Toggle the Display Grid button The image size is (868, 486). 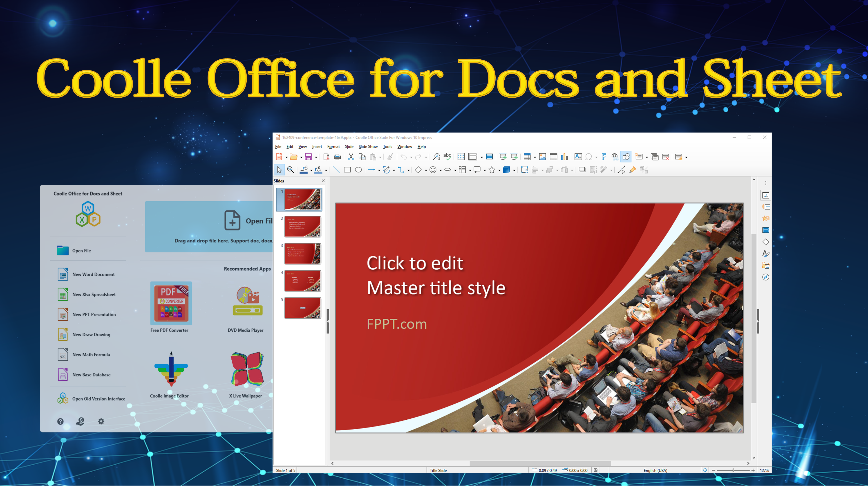[461, 157]
